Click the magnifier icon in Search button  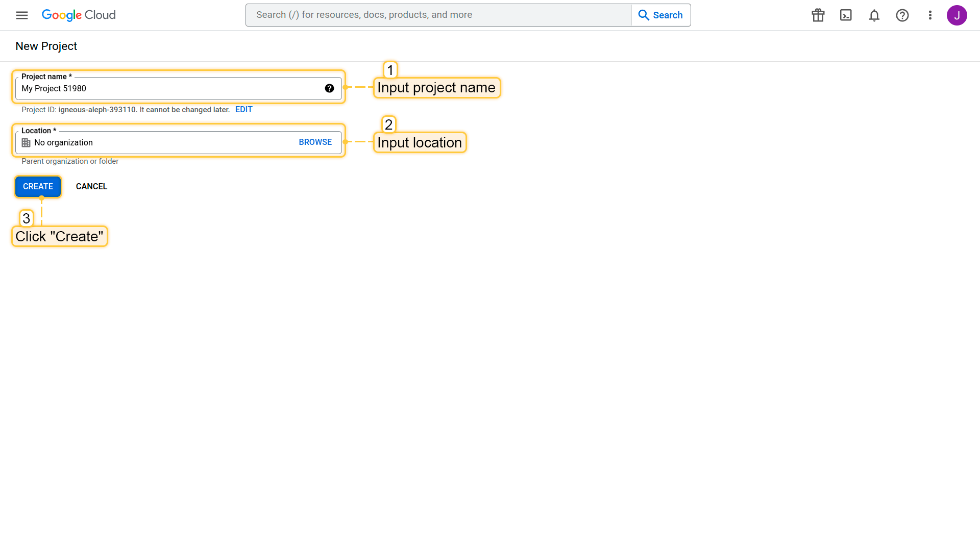644,15
